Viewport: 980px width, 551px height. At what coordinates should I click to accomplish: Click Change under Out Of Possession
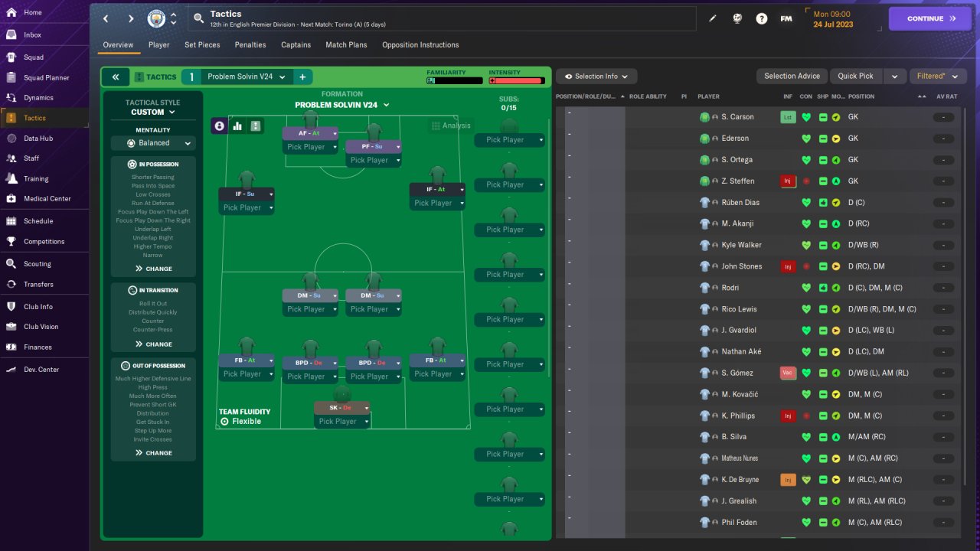click(153, 453)
